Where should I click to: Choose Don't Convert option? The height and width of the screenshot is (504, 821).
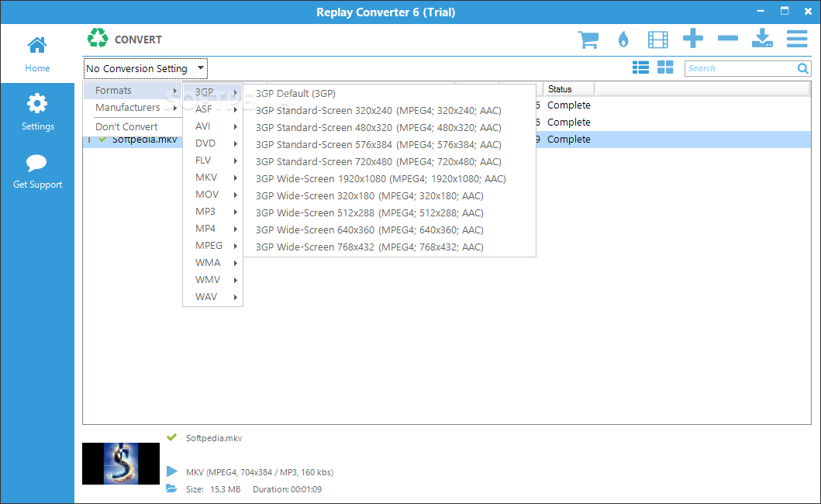click(133, 127)
